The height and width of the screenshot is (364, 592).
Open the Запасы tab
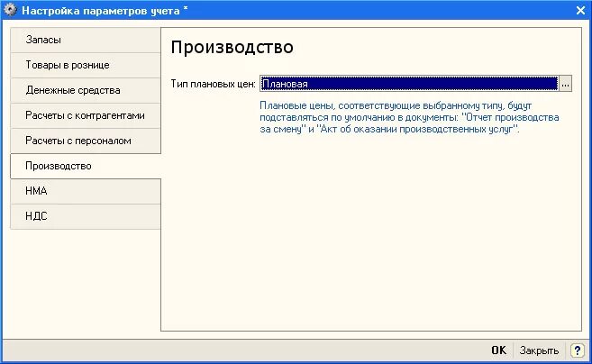[x=86, y=40]
